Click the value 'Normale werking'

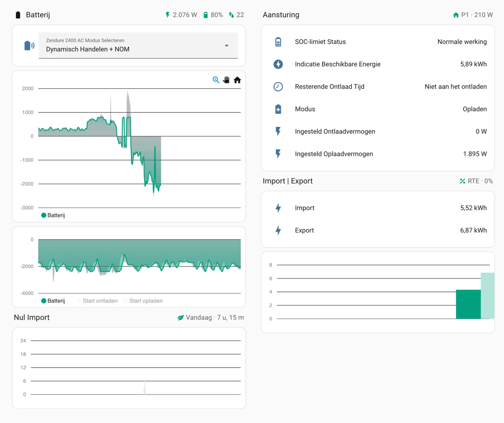point(462,42)
